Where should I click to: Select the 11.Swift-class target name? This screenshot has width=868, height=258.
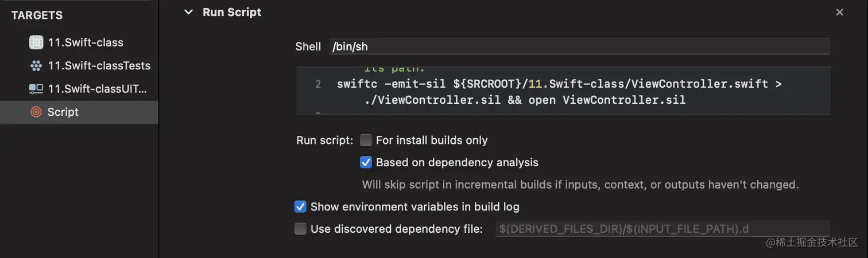tap(86, 42)
